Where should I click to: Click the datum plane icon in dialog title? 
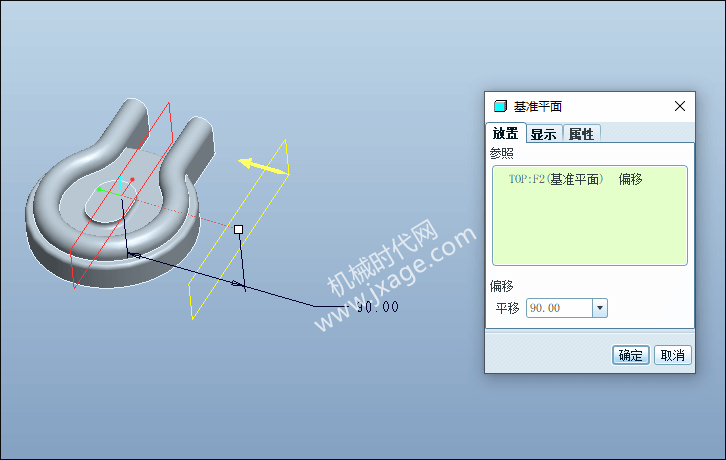tap(500, 106)
